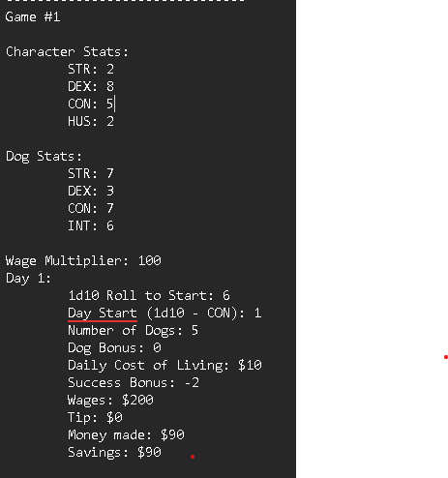The height and width of the screenshot is (478, 448).
Task: Place cursor after character STR: 2
Action: [114, 69]
